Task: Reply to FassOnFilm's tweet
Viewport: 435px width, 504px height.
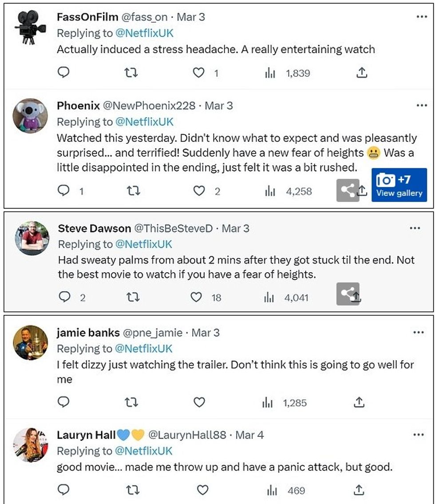Action: coord(64,72)
